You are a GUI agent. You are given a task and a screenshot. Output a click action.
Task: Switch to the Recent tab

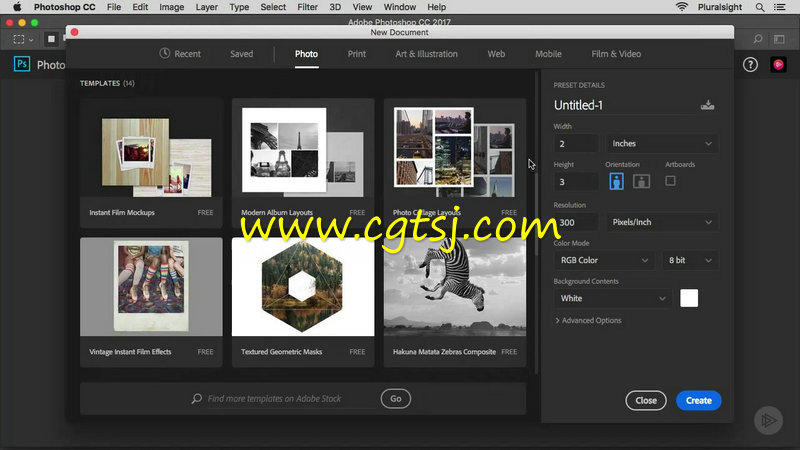180,54
